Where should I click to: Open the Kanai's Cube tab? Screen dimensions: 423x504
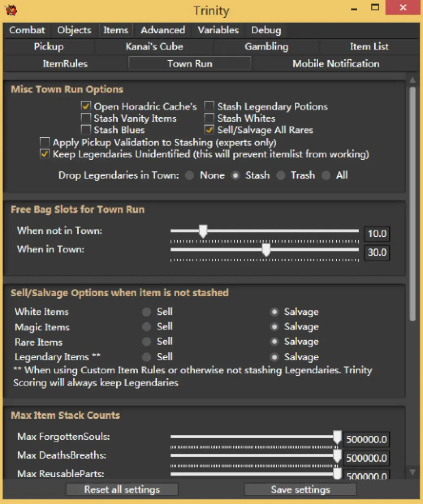pyautogui.click(x=154, y=47)
